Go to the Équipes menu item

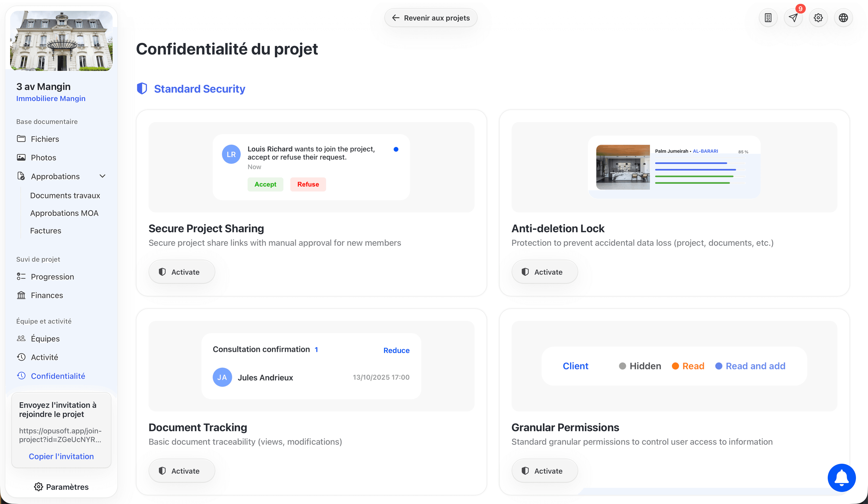click(45, 339)
